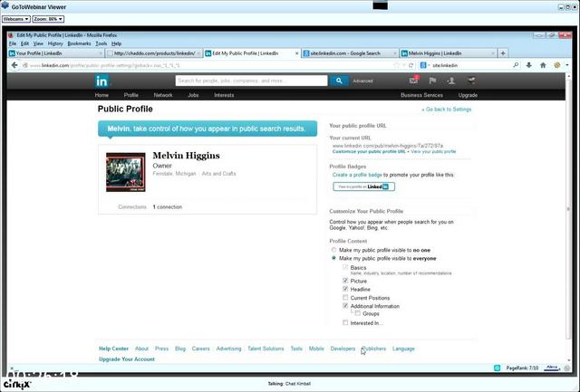Enable the Groups checkbox
The width and height of the screenshot is (580, 392).
point(357,313)
